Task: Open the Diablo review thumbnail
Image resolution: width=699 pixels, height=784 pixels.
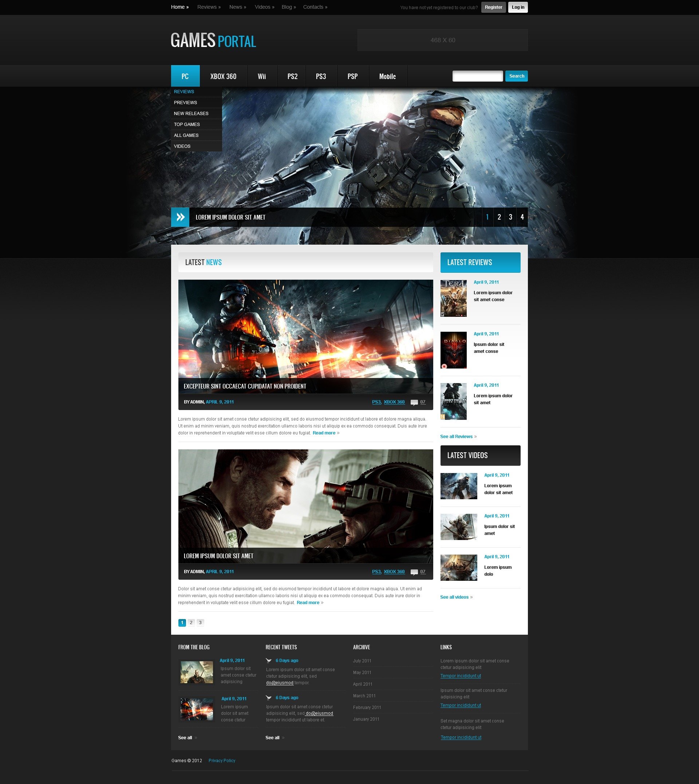Action: click(x=453, y=350)
